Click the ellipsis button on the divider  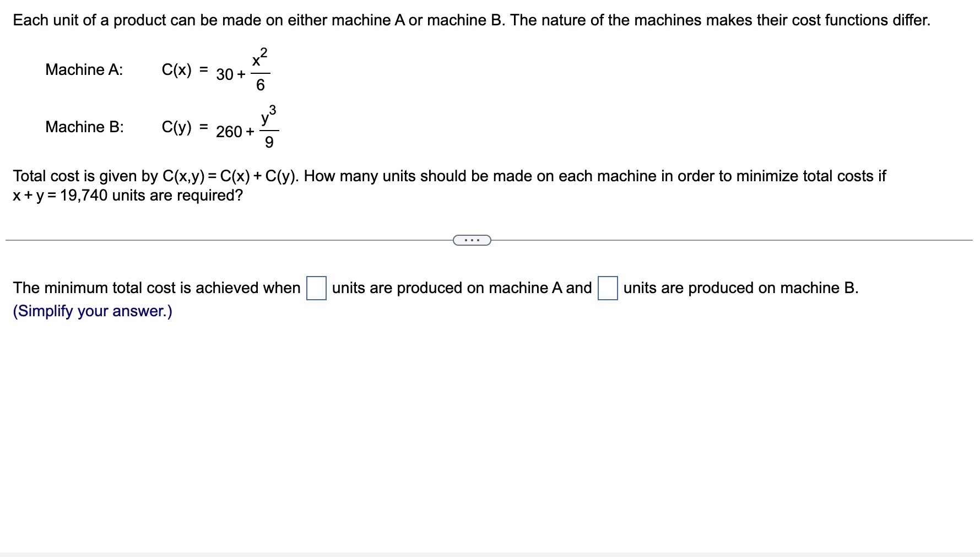click(472, 240)
